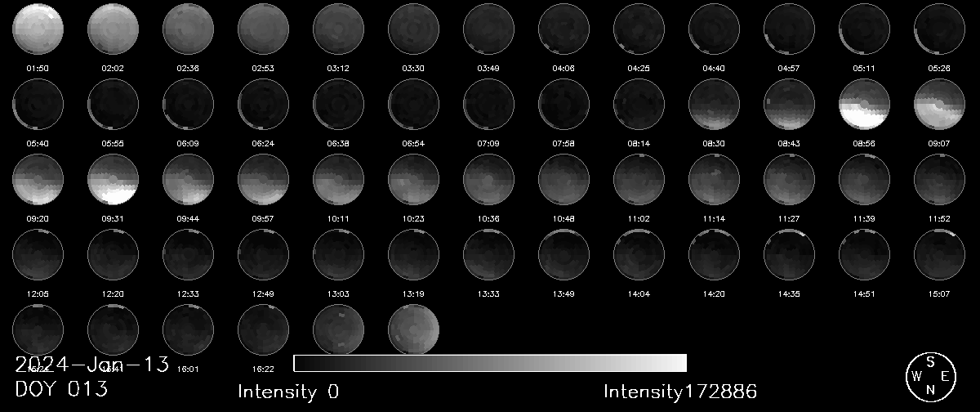
Task: Pick the 12:05 sky map disk
Action: tap(38, 254)
